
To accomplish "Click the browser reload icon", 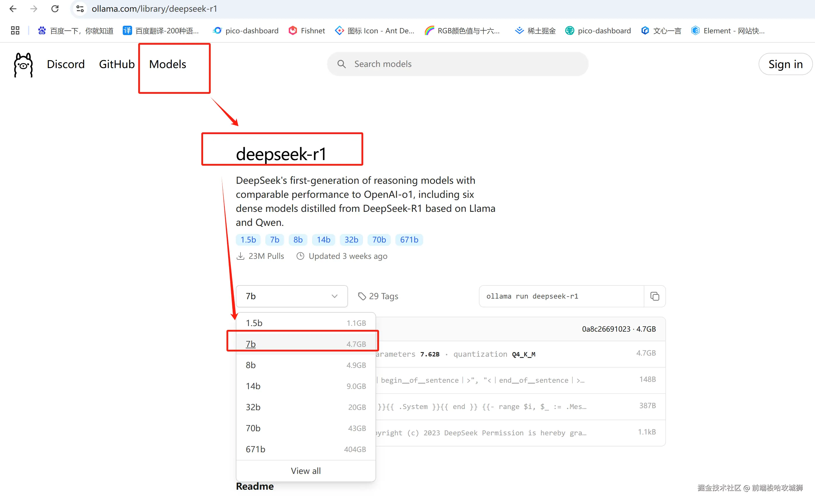I will point(55,9).
